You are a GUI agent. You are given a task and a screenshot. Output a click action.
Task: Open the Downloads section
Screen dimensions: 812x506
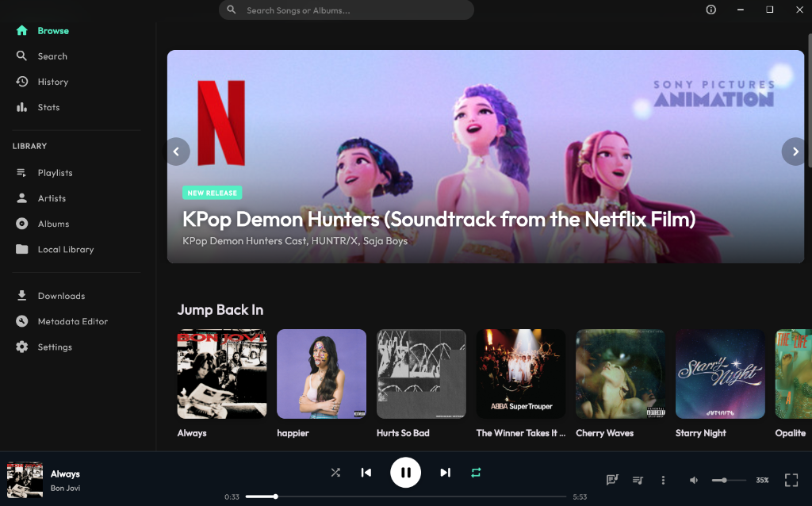coord(52,296)
